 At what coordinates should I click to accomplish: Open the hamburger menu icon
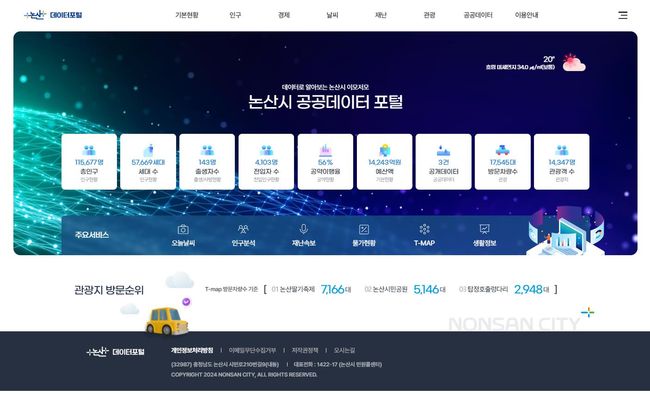point(623,15)
